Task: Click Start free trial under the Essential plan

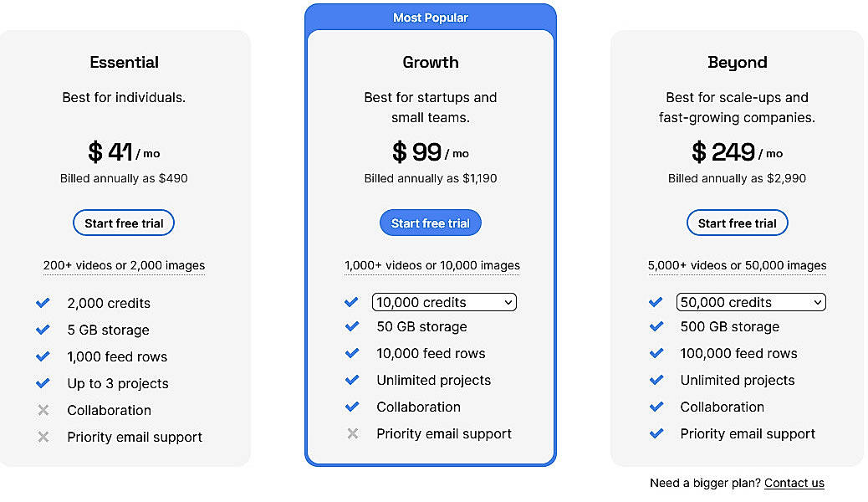Action: point(123,223)
